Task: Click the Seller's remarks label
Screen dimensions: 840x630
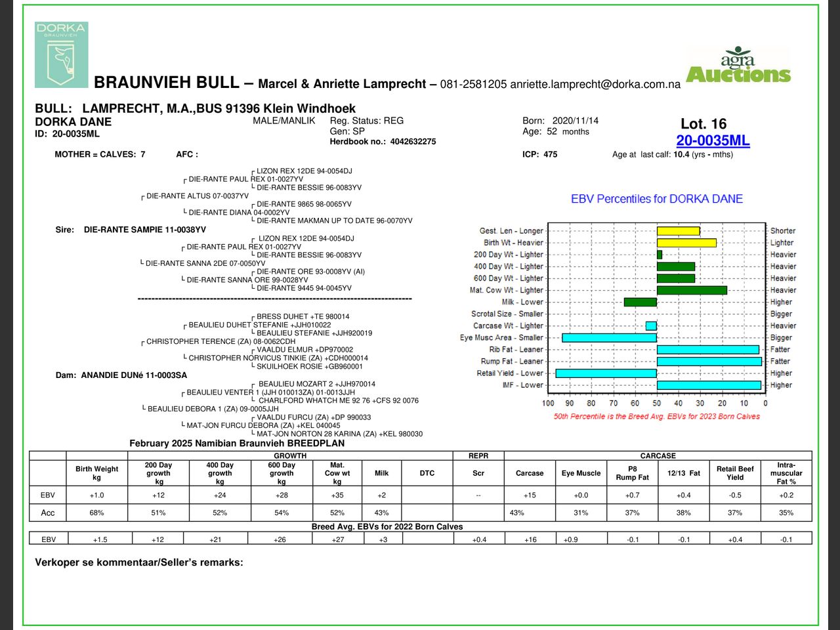Action: (139, 562)
